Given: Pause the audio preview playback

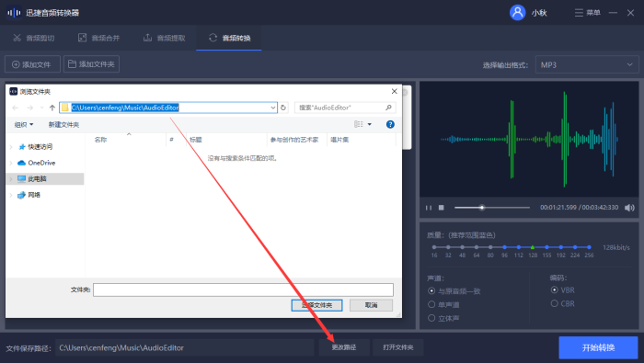Looking at the screenshot, I should 429,208.
